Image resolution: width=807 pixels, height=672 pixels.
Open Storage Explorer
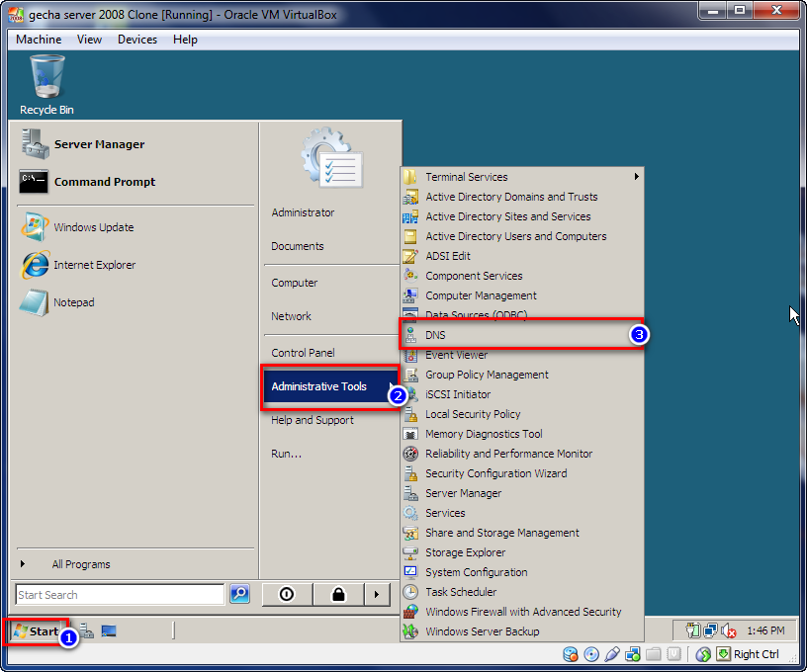pos(522,552)
